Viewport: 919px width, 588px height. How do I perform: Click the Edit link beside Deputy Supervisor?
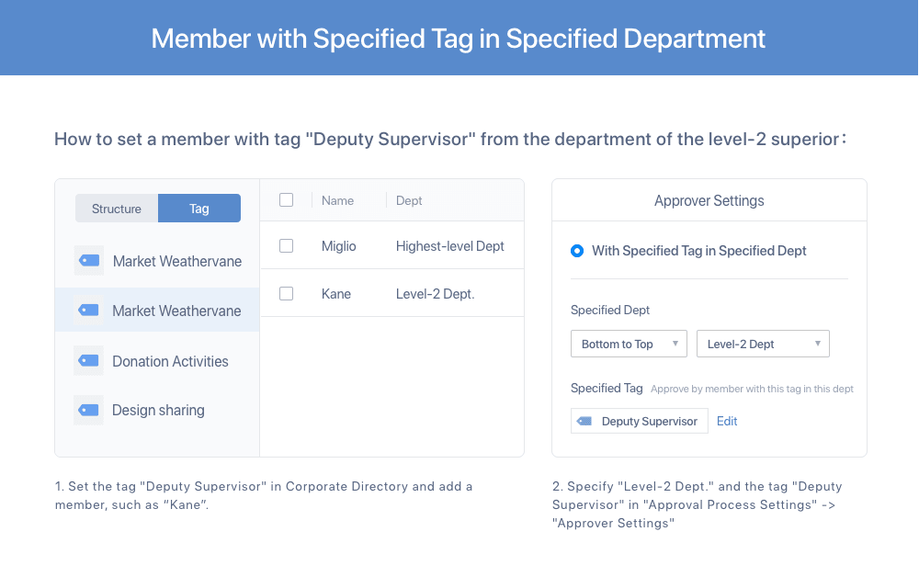coord(727,421)
